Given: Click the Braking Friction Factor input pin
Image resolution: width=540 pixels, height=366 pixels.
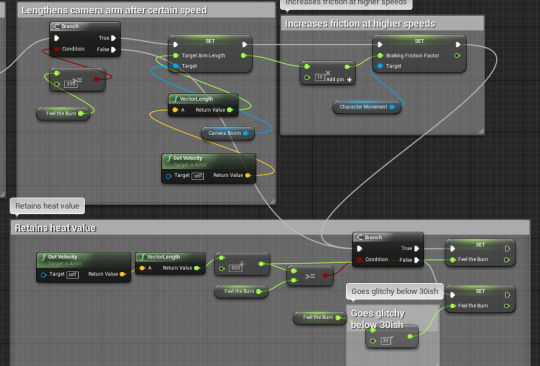Looking at the screenshot, I should [x=380, y=55].
